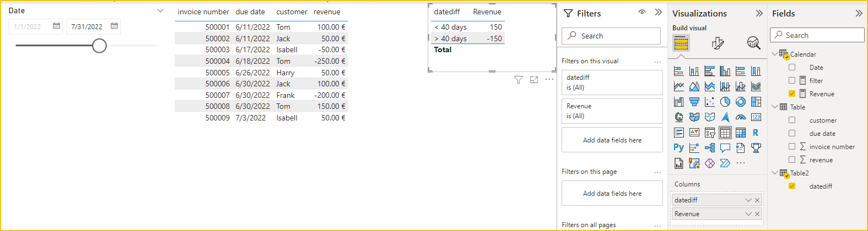Select the Q&A speech bubble visual
Image resolution: width=868 pixels, height=231 pixels.
point(725,147)
